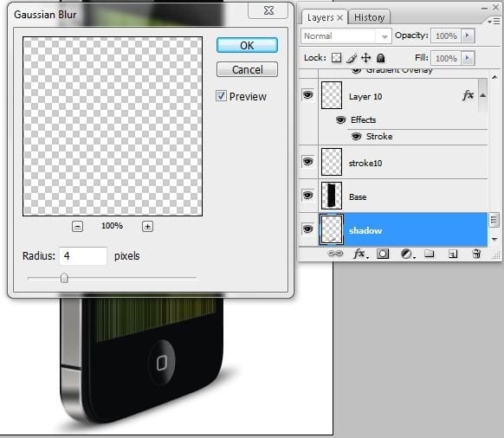Hide the Stroke effect
The image size is (504, 438).
click(x=356, y=136)
